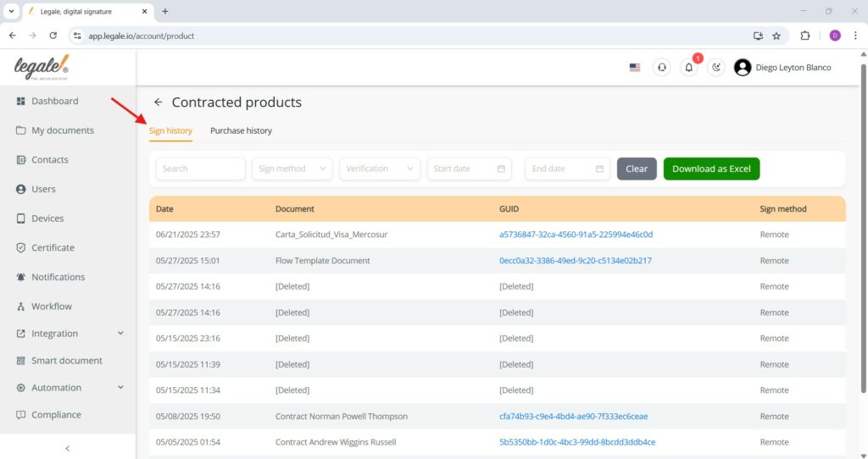The width and height of the screenshot is (868, 459).
Task: Open the Certificate section
Action: 45,248
